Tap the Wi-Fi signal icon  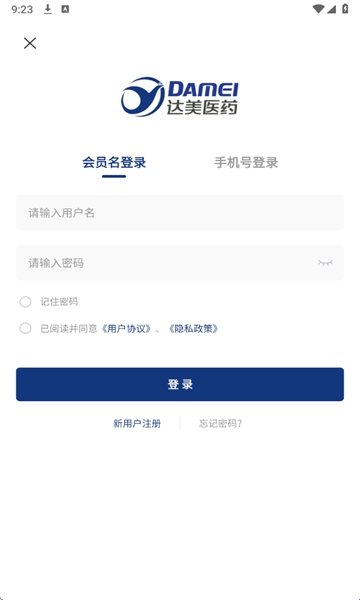[x=318, y=9]
